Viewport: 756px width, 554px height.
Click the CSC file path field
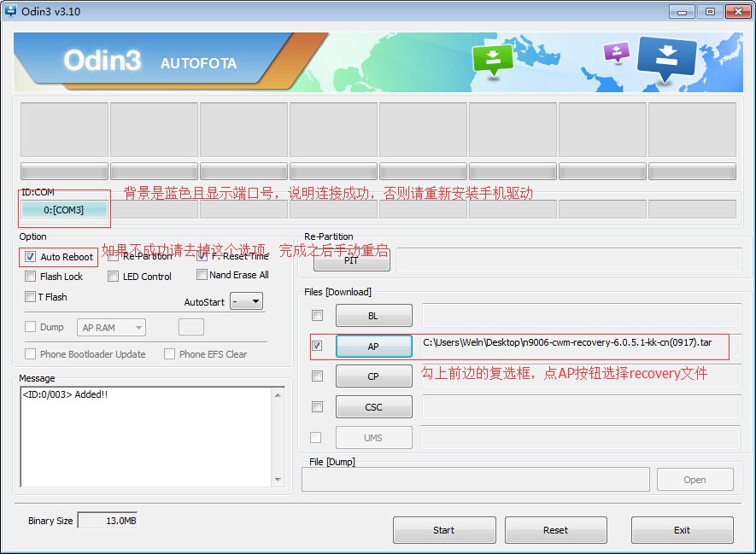pos(582,407)
